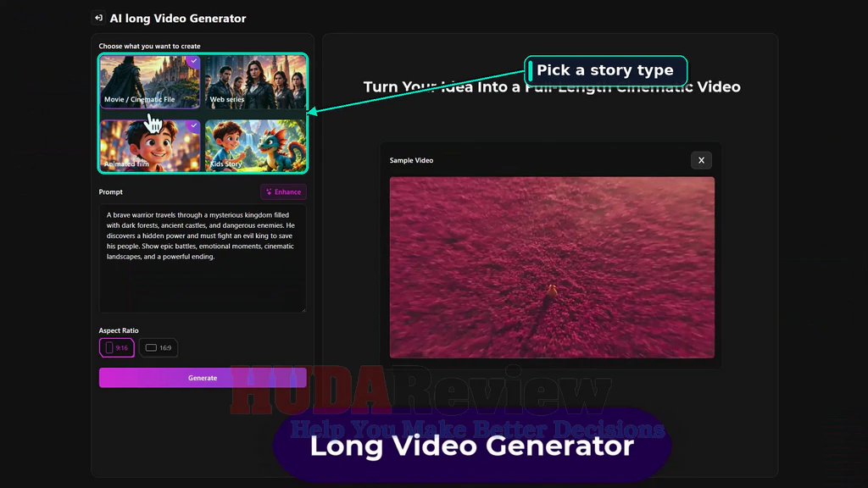Click the AI long Video Generator title
This screenshot has height=488, width=868.
coord(178,19)
